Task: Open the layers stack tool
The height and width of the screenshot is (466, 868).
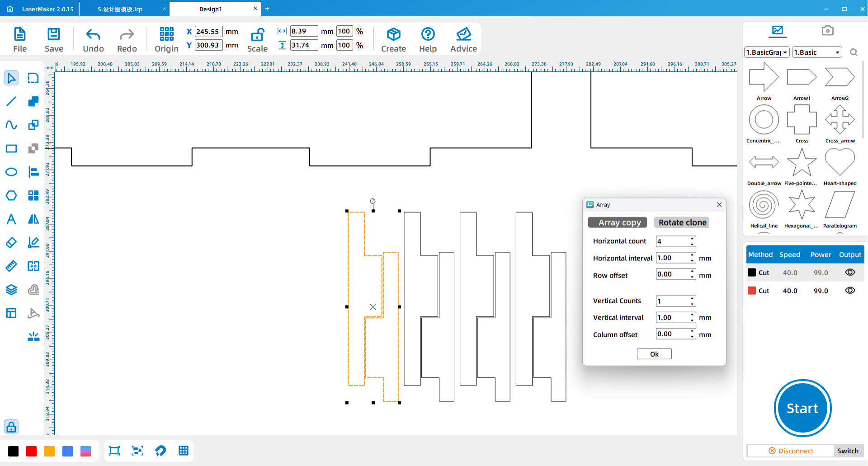Action: pyautogui.click(x=11, y=289)
